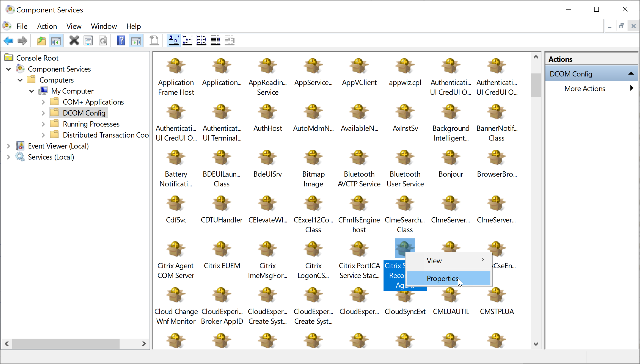Expand the Running Processes tree item
This screenshot has height=364, width=640.
(x=43, y=124)
